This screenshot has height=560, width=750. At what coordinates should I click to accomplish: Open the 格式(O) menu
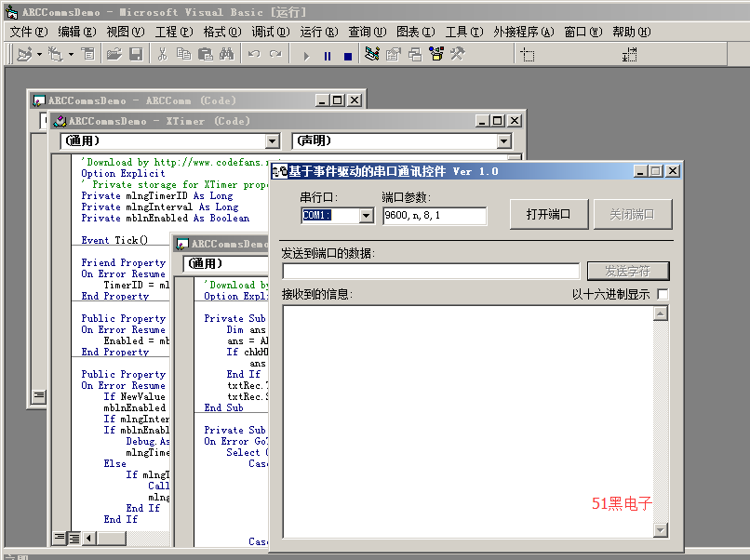coord(222,32)
